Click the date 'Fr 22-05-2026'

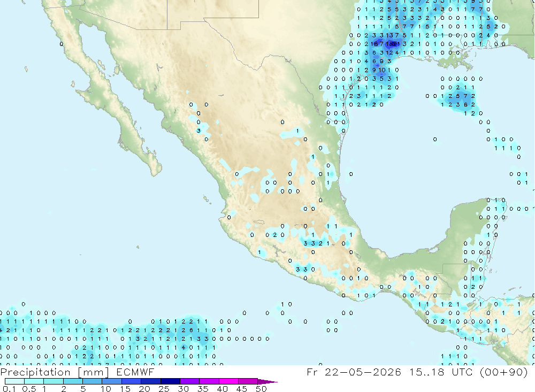tap(354, 372)
